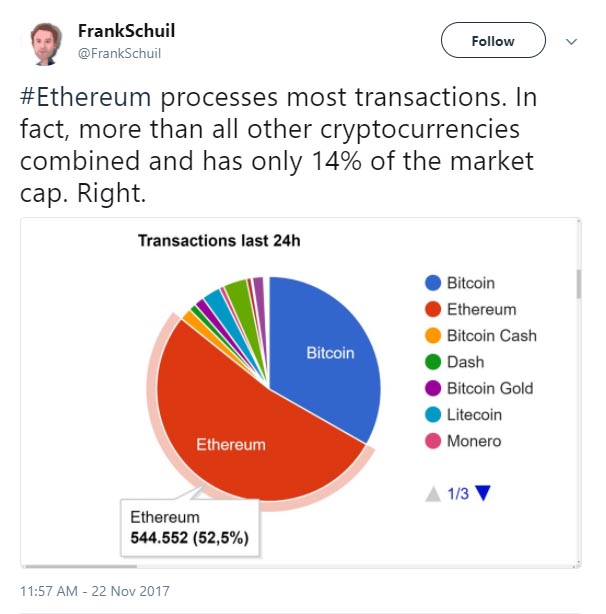The width and height of the screenshot is (606, 614).
Task: Click the green Dash legend dot
Action: (x=433, y=362)
